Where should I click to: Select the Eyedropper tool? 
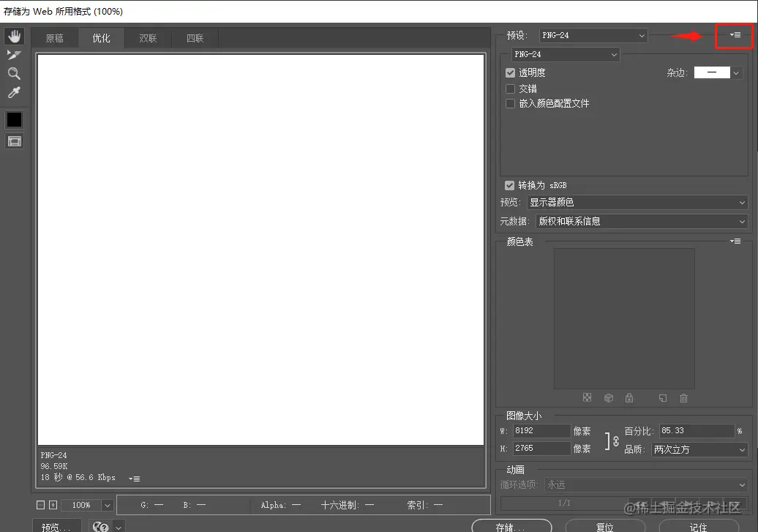[15, 91]
